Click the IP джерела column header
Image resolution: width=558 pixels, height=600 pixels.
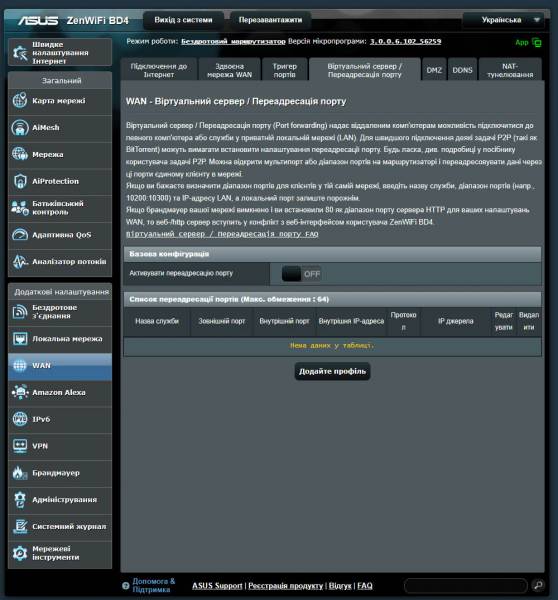(x=455, y=321)
